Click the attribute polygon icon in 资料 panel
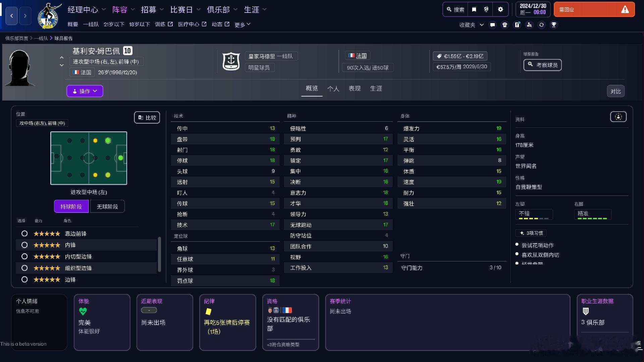This screenshot has height=362, width=644. (x=618, y=117)
